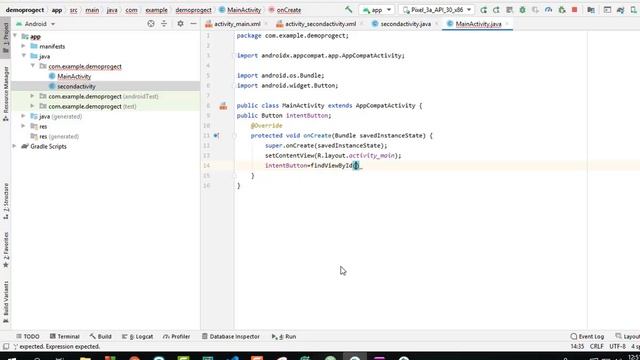Open the app run configuration dropdown
640x360 pixels.
(377, 9)
